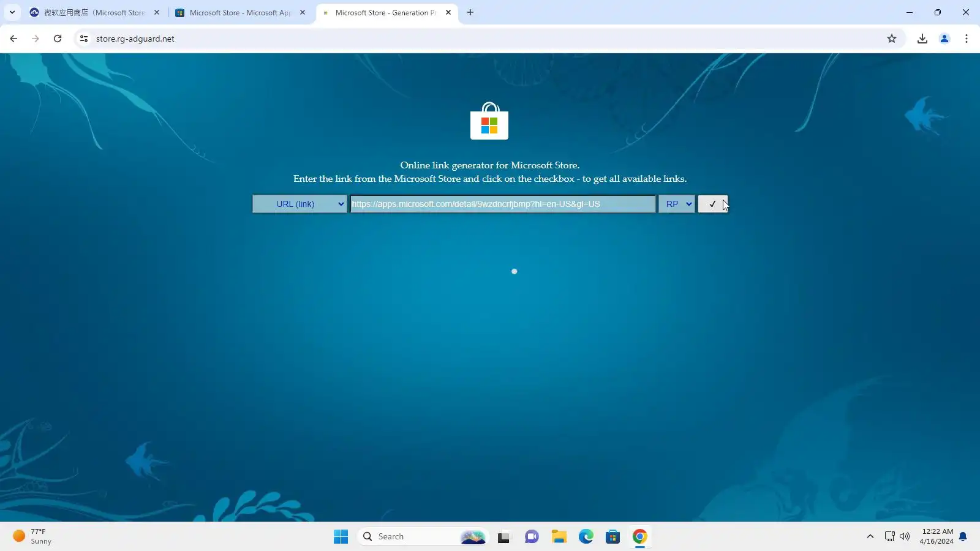Restore down the Chrome window
Screen dimensions: 980x551
click(937, 12)
